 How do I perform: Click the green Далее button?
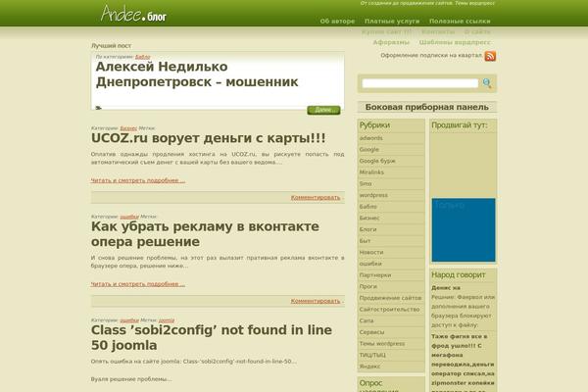[x=323, y=110]
